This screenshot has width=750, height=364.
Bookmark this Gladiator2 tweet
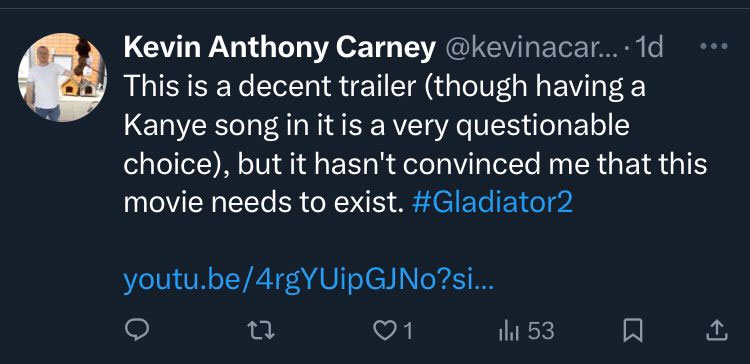(633, 331)
